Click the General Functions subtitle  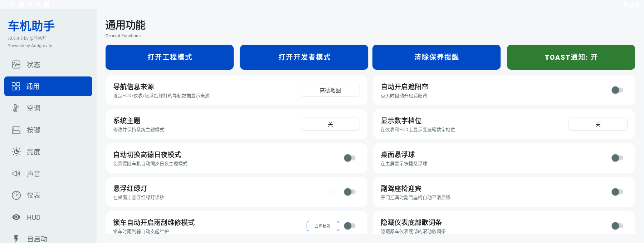click(x=123, y=36)
